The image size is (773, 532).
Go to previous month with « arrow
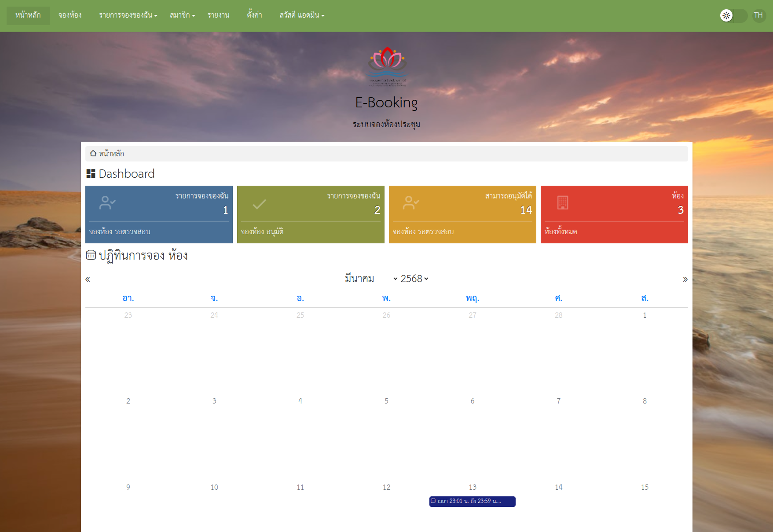pos(88,279)
